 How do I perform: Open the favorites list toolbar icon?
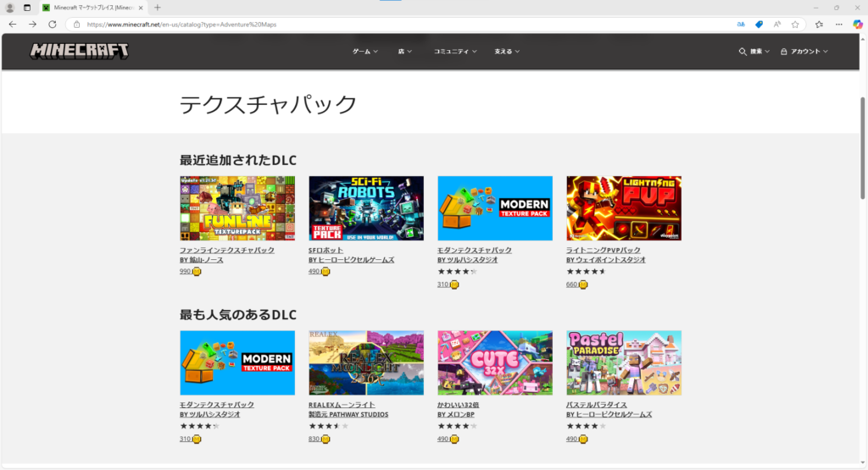tap(819, 25)
